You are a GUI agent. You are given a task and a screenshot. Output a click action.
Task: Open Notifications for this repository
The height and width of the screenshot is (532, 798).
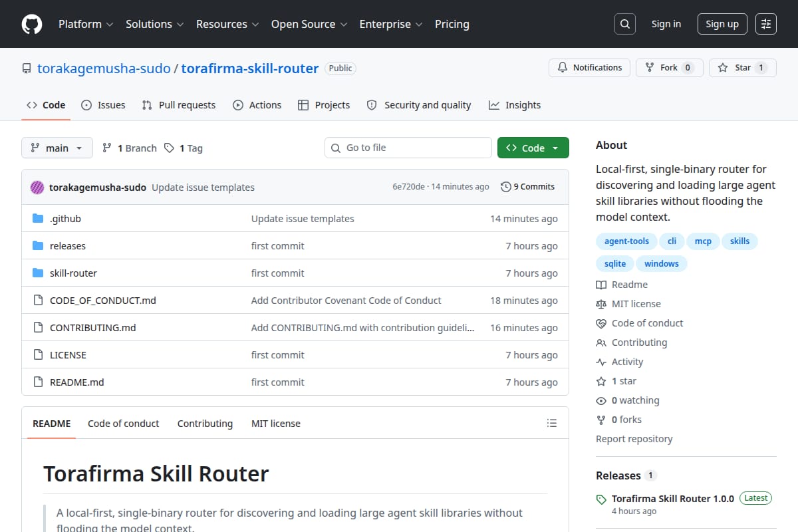pyautogui.click(x=589, y=68)
